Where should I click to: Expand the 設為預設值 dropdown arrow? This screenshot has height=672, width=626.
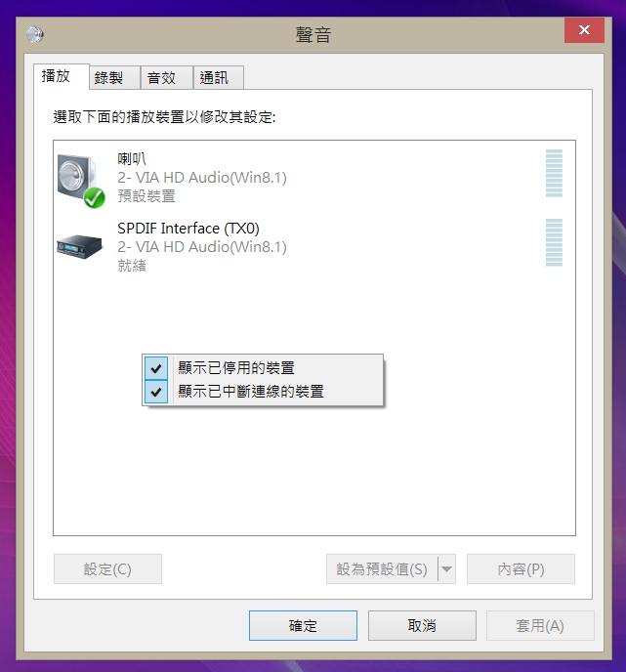click(x=446, y=569)
